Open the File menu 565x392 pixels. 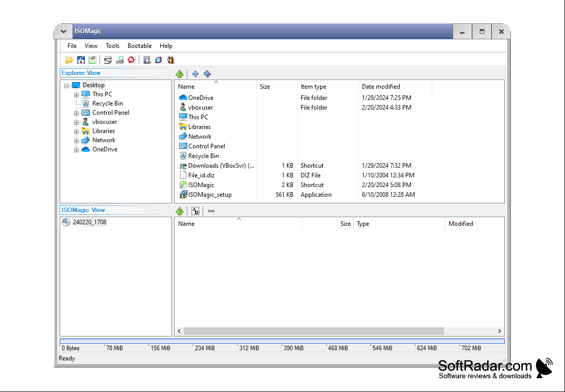pyautogui.click(x=72, y=46)
